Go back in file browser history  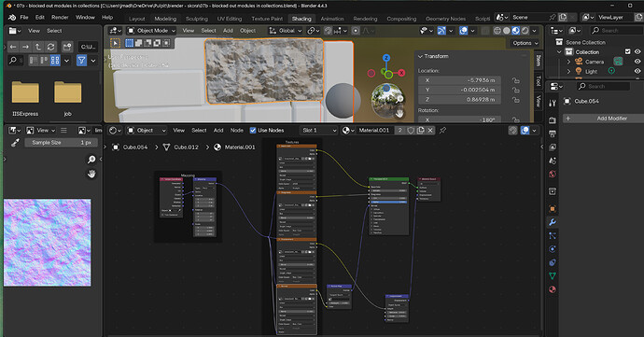tap(13, 47)
